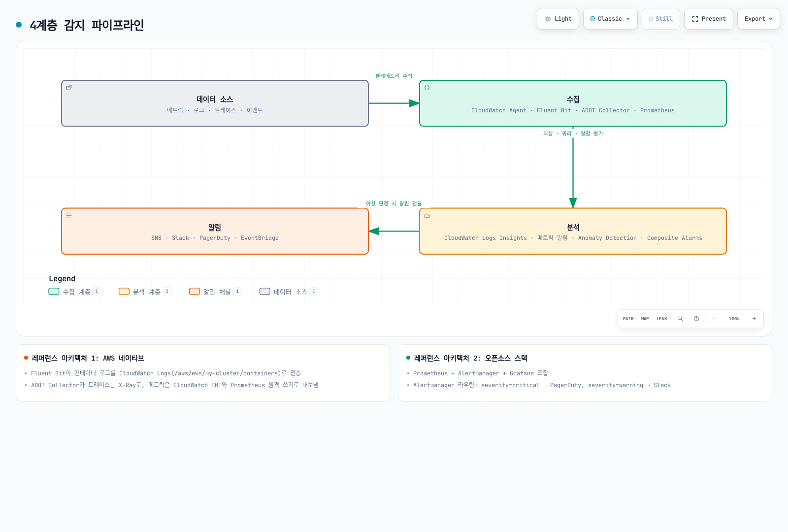Click the Legend heading
788x532 pixels.
[x=62, y=279]
